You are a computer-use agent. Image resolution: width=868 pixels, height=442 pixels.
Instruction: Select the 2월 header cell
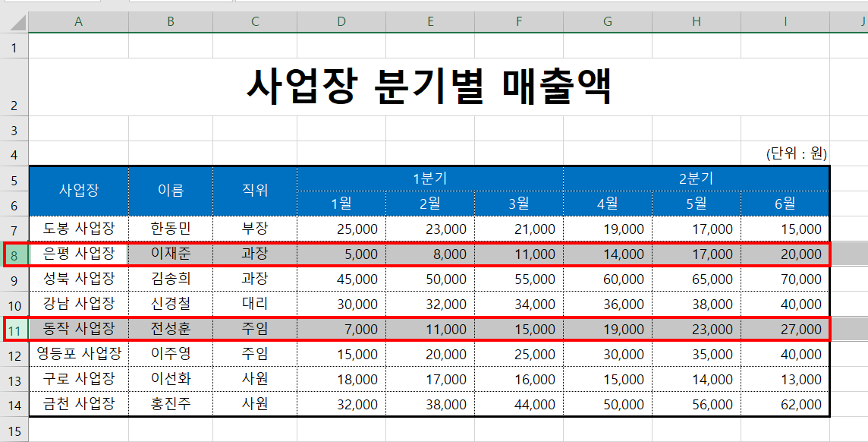[x=430, y=204]
